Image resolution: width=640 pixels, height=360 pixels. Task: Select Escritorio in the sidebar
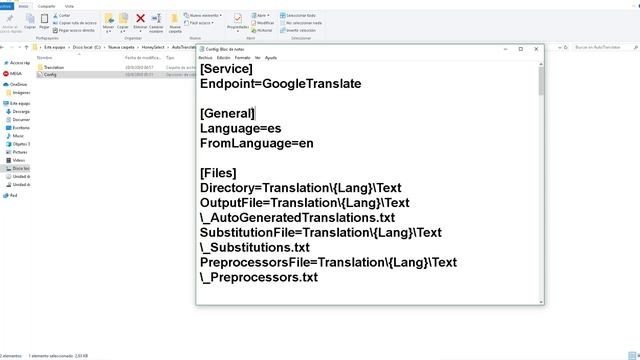[x=18, y=128]
